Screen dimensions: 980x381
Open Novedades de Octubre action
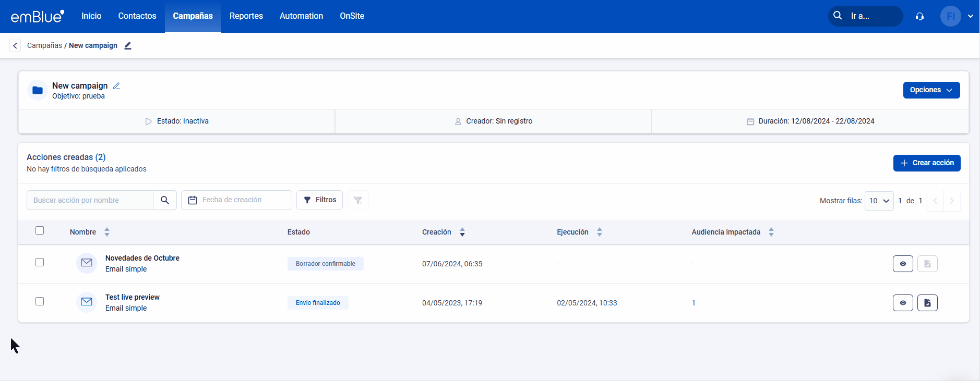(142, 258)
